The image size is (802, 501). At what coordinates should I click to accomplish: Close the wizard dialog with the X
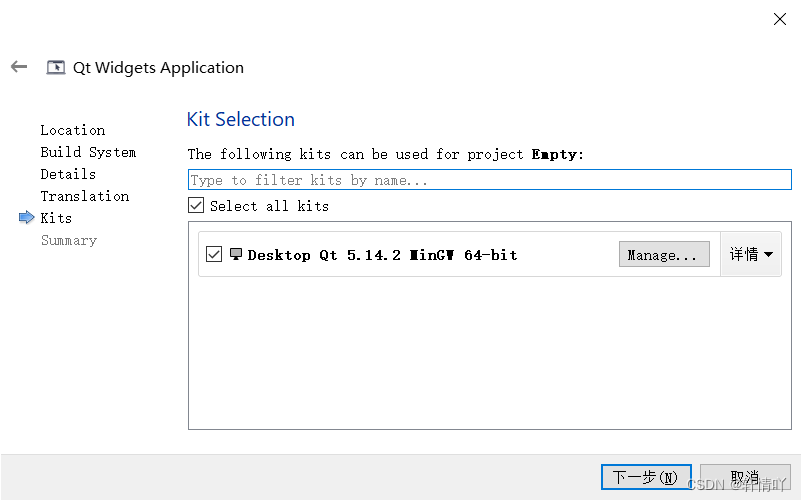[x=779, y=19]
